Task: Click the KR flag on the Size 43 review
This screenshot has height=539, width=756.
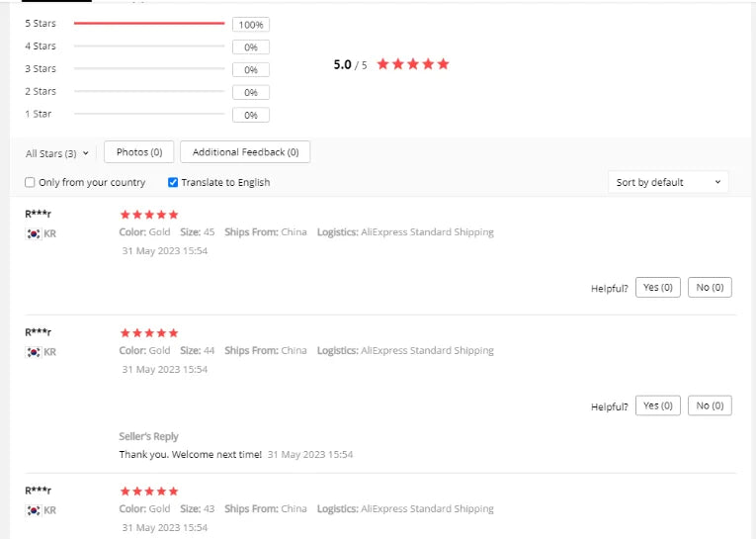Action: (34, 510)
